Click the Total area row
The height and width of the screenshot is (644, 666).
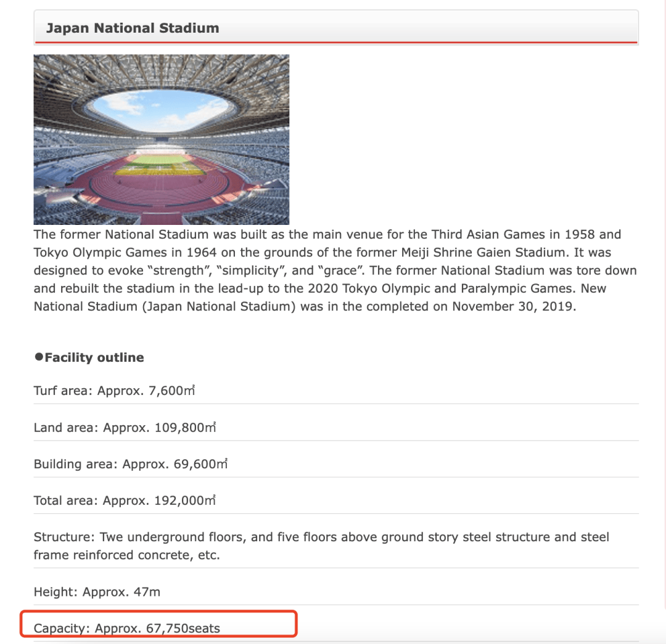(125, 500)
